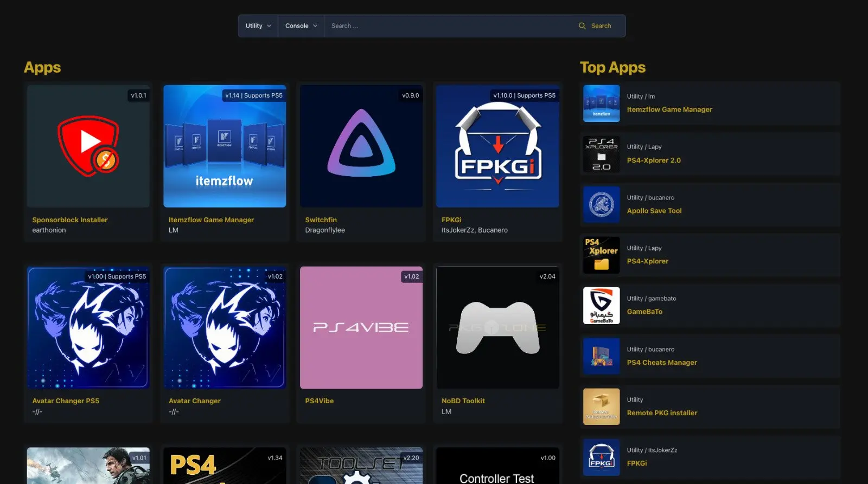Image resolution: width=868 pixels, height=484 pixels.
Task: Click the search text field
Action: pos(448,26)
